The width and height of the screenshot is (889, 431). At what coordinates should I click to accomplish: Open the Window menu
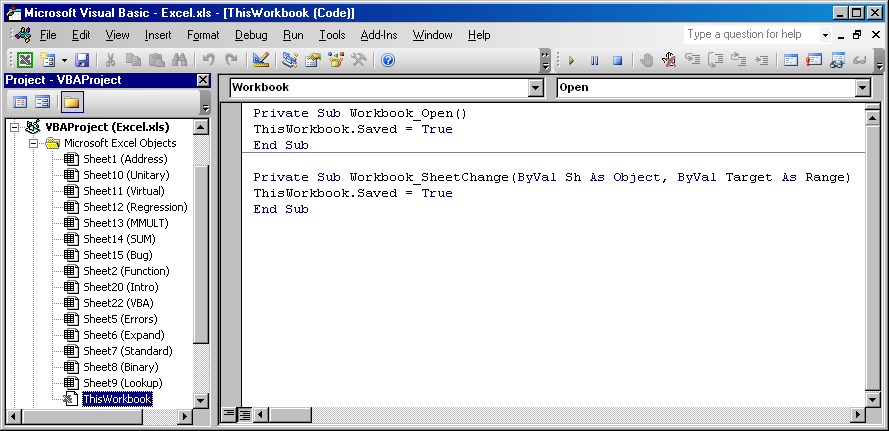coord(433,35)
